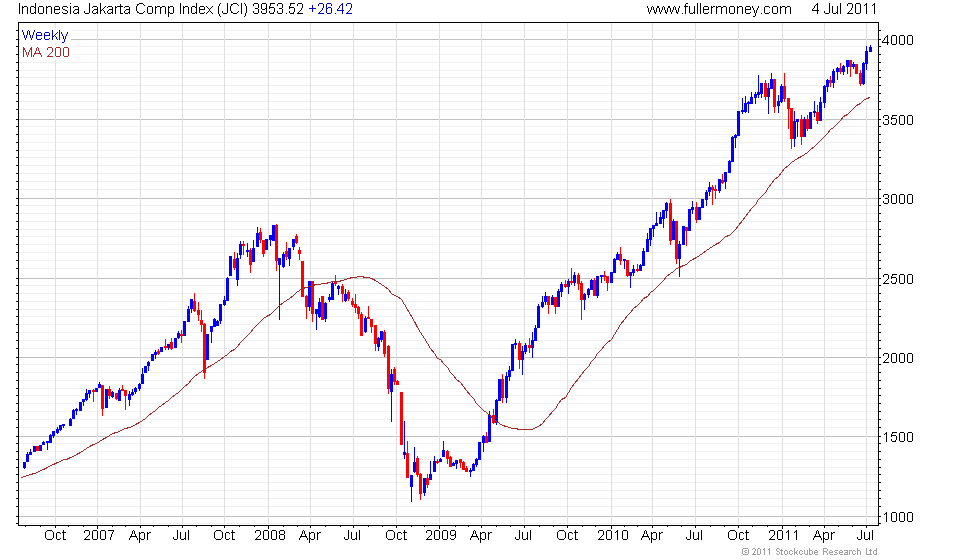Click the 2009 year label on the time axis
Viewport: 960px width, 560px height.
point(441,536)
